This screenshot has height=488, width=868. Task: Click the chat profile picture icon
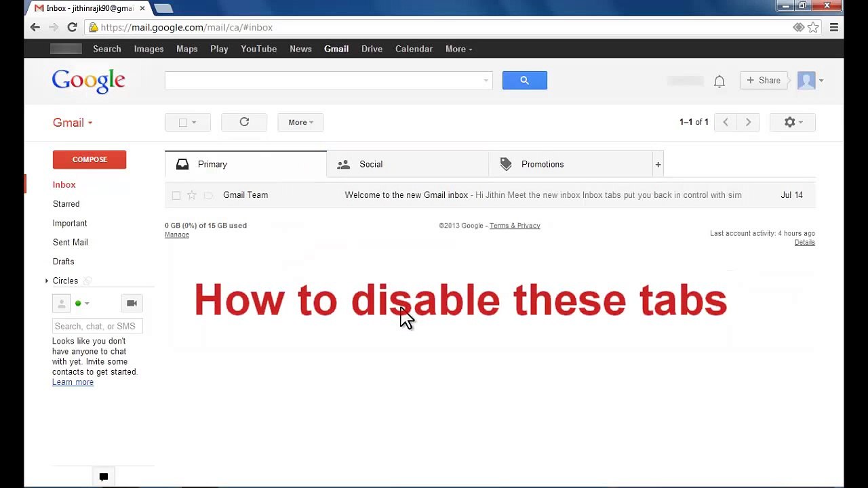tap(61, 303)
